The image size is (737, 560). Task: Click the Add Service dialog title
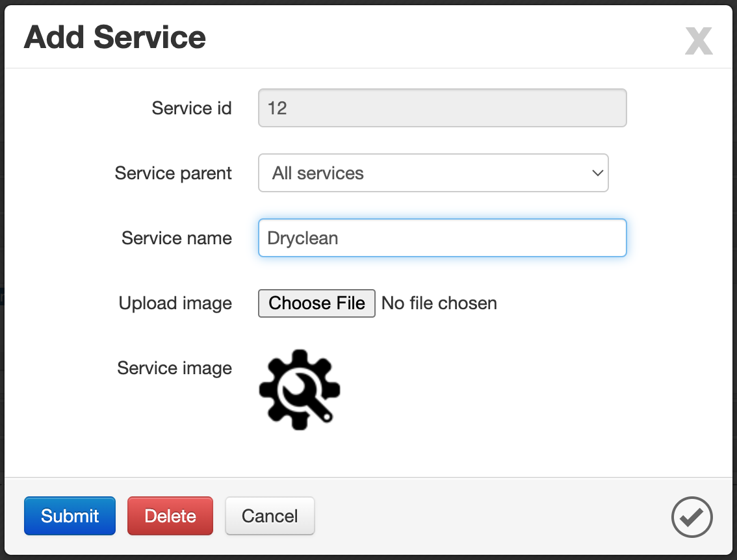click(114, 38)
